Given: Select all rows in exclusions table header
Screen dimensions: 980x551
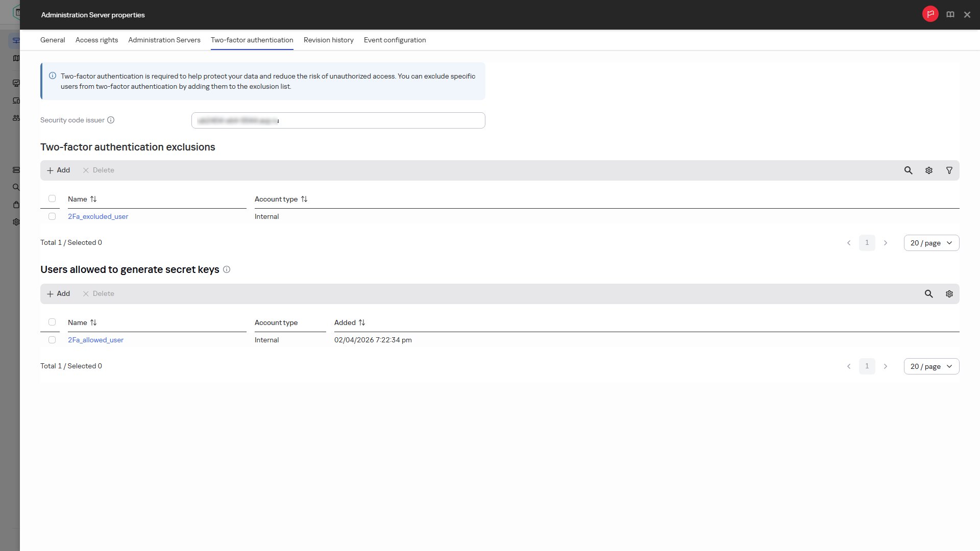Looking at the screenshot, I should tap(52, 198).
